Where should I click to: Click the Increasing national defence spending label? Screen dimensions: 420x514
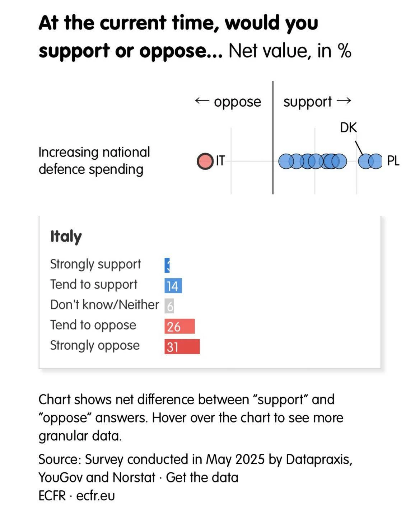tap(94, 160)
